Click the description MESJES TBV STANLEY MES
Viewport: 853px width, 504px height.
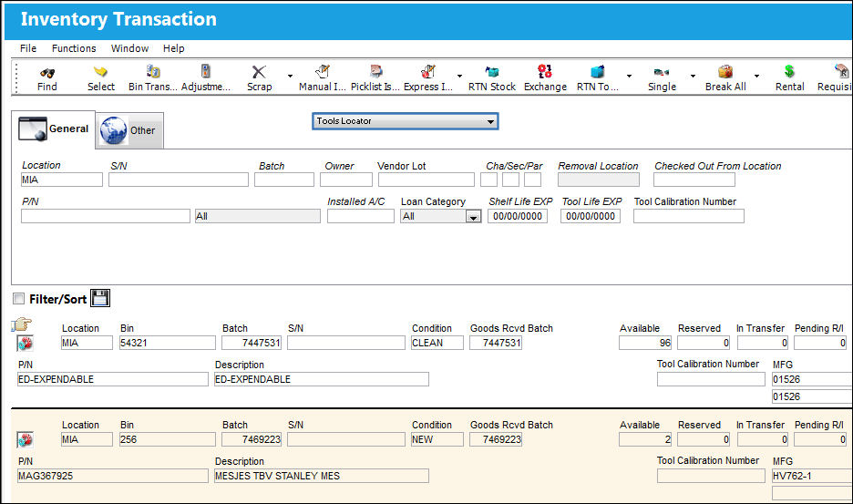tap(322, 476)
